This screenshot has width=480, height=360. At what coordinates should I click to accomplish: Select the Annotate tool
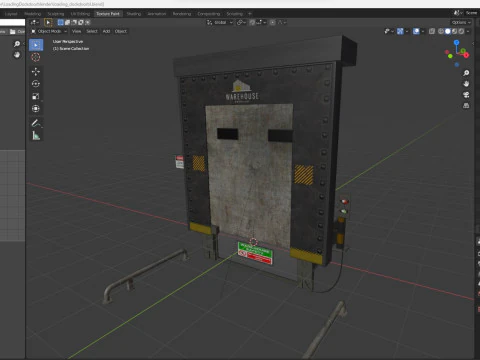(x=36, y=123)
